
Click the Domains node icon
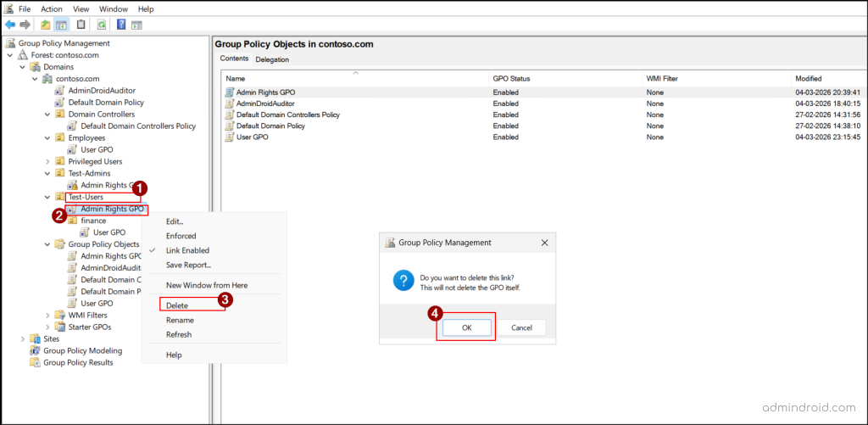pyautogui.click(x=36, y=66)
